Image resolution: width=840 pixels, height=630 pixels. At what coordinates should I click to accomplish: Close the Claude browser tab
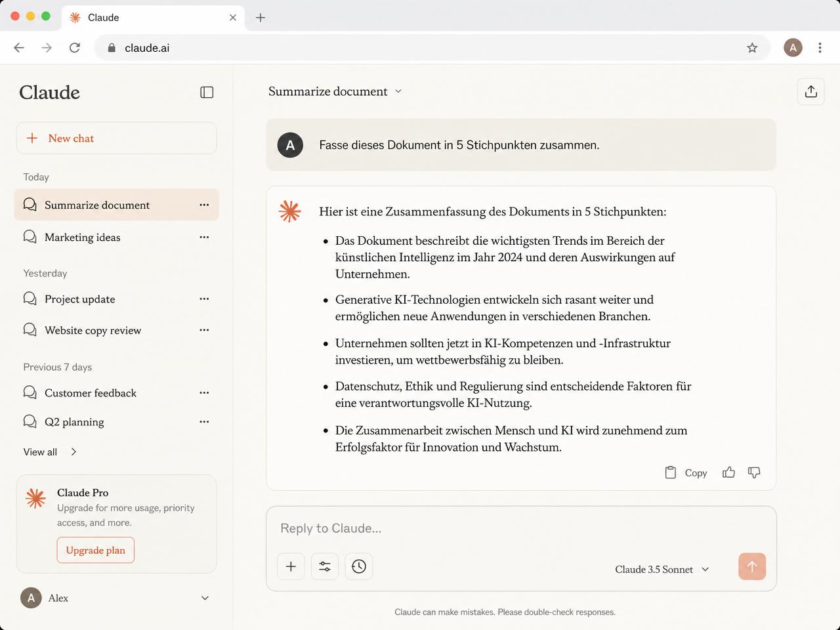(232, 18)
